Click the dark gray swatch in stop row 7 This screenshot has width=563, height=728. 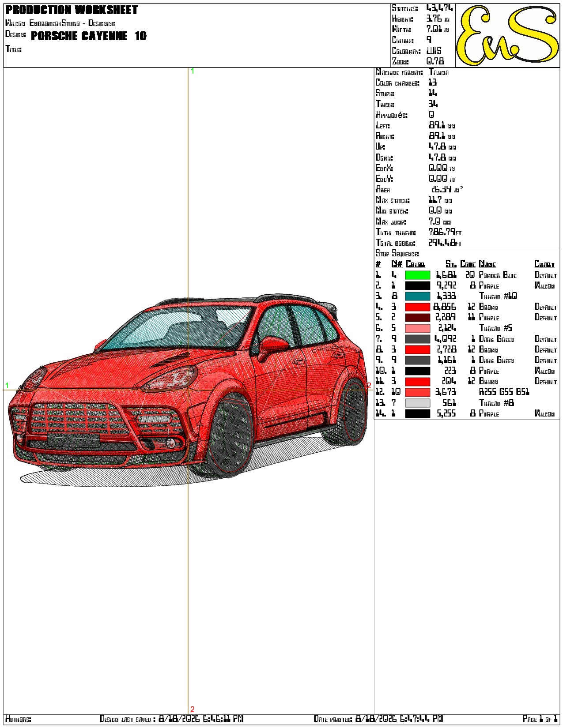click(x=417, y=339)
